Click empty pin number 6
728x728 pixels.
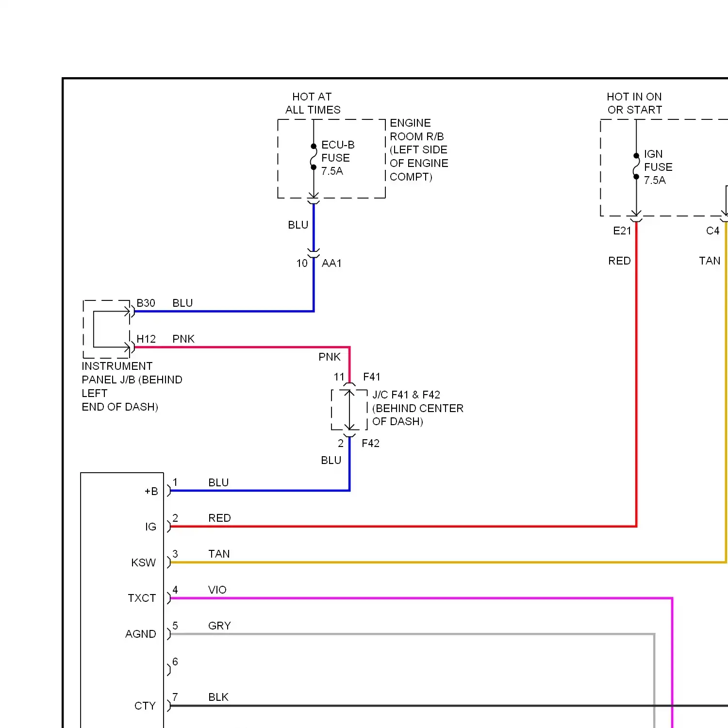click(175, 662)
